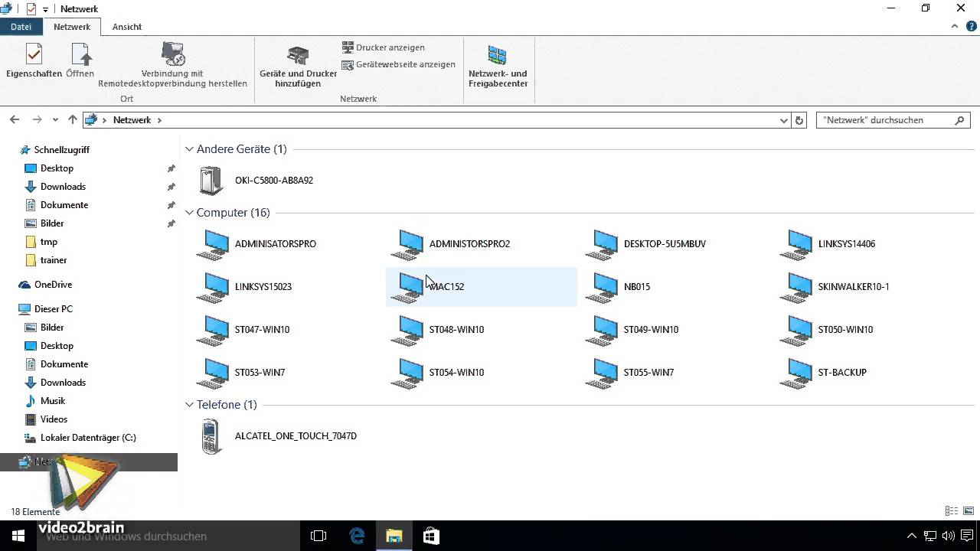Expand the address bar history dropdown

point(783,120)
